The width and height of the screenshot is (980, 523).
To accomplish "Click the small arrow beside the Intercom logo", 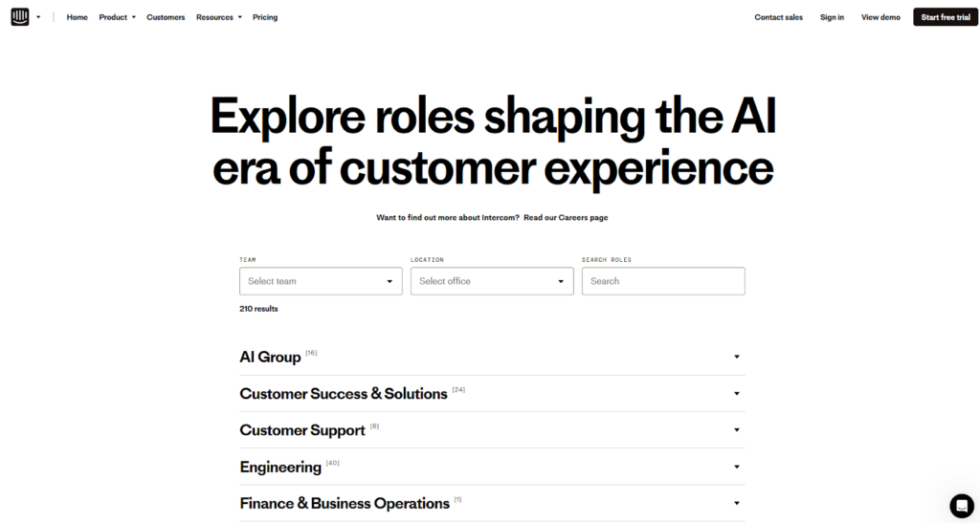I will 38,17.
